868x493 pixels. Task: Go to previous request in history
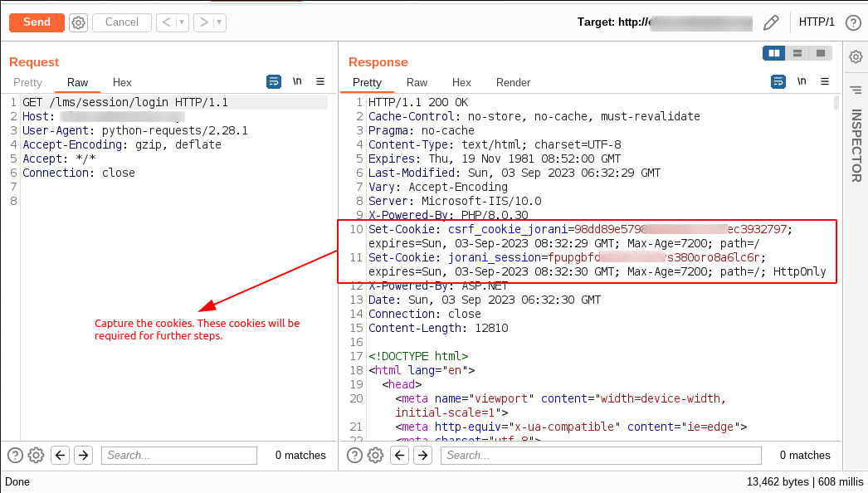[166, 22]
